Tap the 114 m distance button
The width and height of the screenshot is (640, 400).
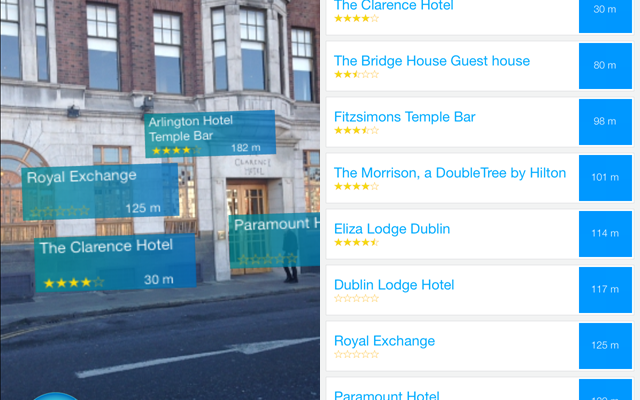(x=605, y=233)
